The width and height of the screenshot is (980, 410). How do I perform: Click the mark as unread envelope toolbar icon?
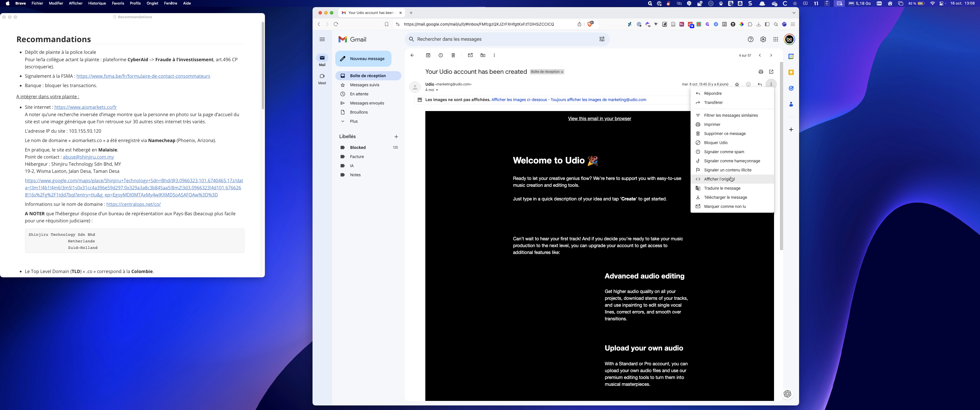[470, 56]
